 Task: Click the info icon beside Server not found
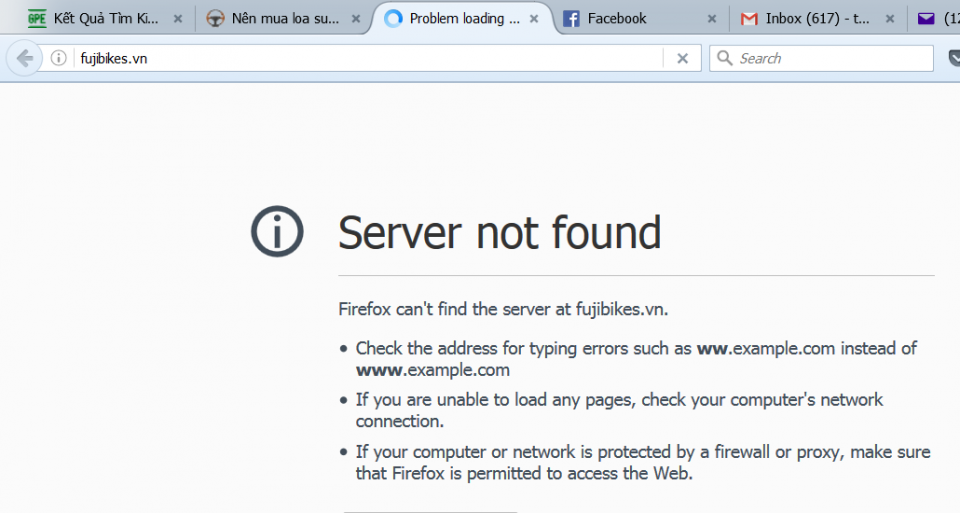[277, 232]
